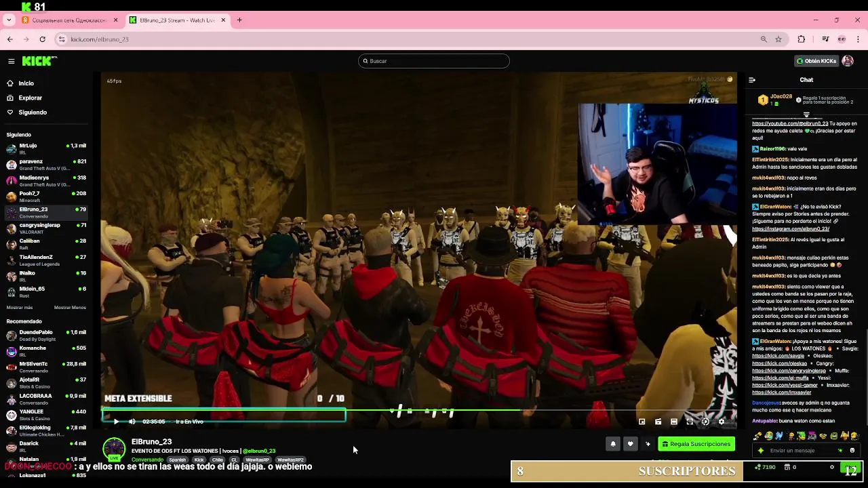Viewport: 868px width, 488px height.
Task: Open Explorar in sidebar
Action: 30,98
